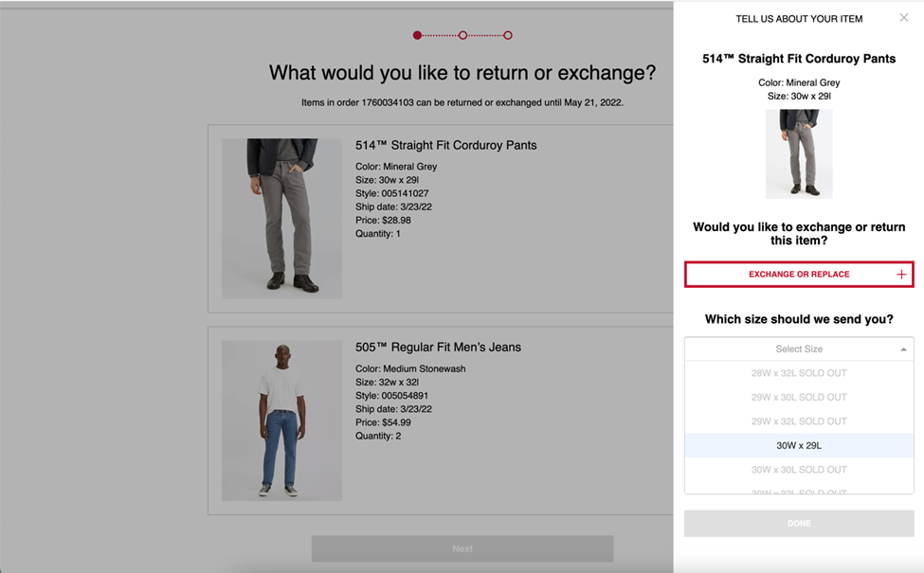Screen dimensions: 924x573
Task: Select the 29W x 32L sold out option
Action: (x=798, y=421)
